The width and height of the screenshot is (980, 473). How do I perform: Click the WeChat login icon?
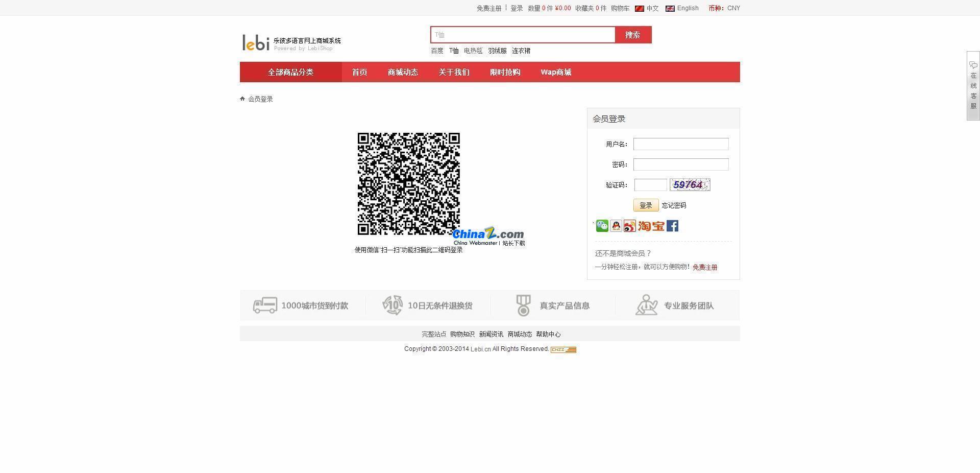[602, 226]
